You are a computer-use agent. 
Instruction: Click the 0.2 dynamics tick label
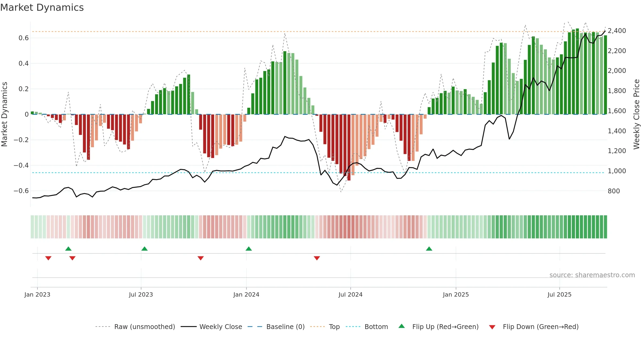click(x=24, y=89)
